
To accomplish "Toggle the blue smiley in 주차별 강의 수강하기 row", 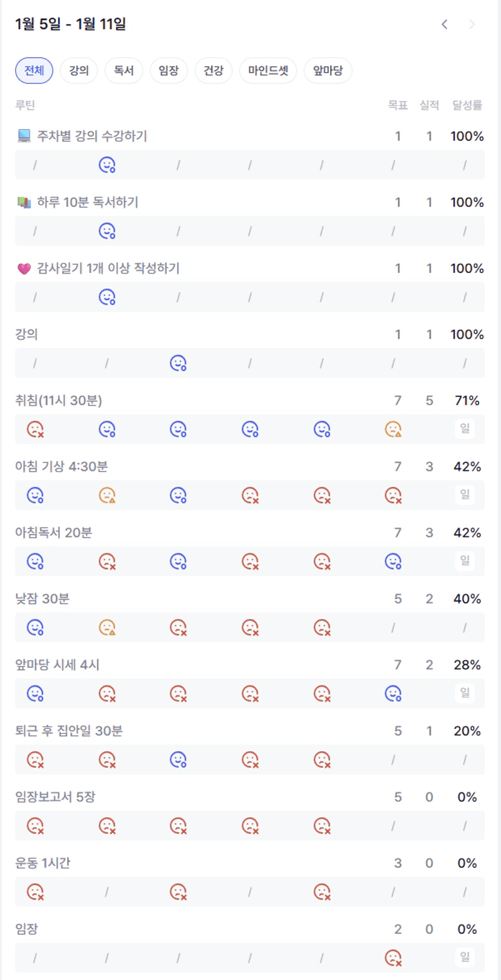I will [x=107, y=165].
